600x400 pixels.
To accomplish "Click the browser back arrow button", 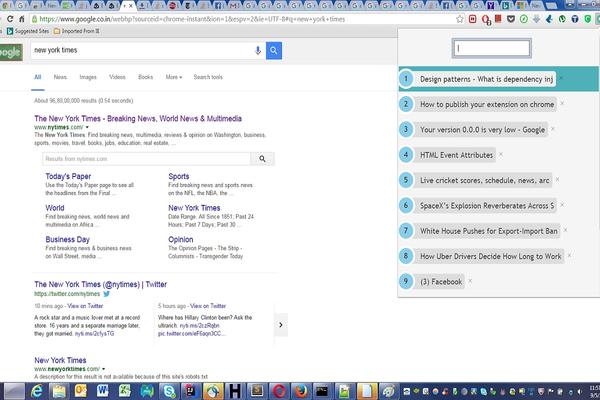I will point(9,18).
